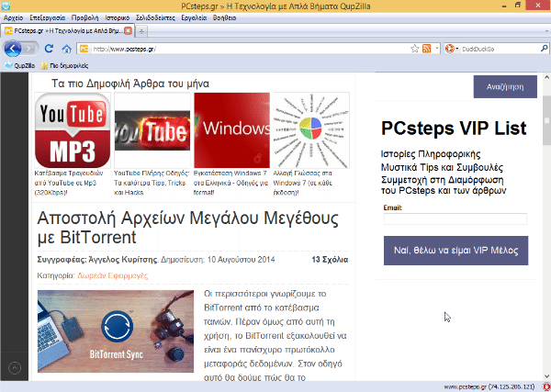Open the language wheel thumbnail

[x=311, y=130]
